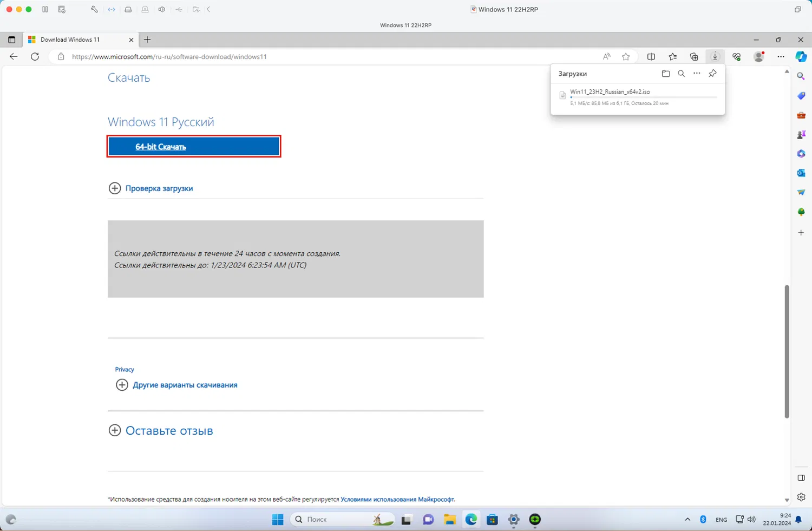Open Outlook in Edge sidebar
This screenshot has width=812, height=531.
(x=801, y=173)
